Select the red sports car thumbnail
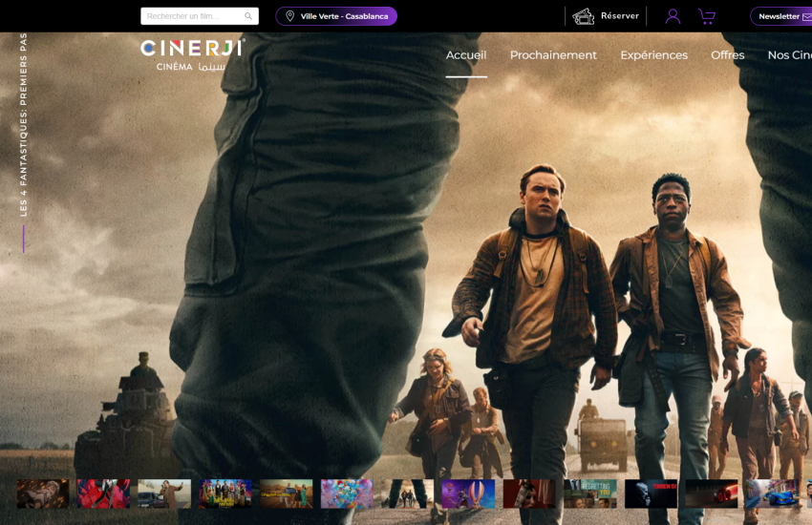The width and height of the screenshot is (812, 525). pos(712,493)
